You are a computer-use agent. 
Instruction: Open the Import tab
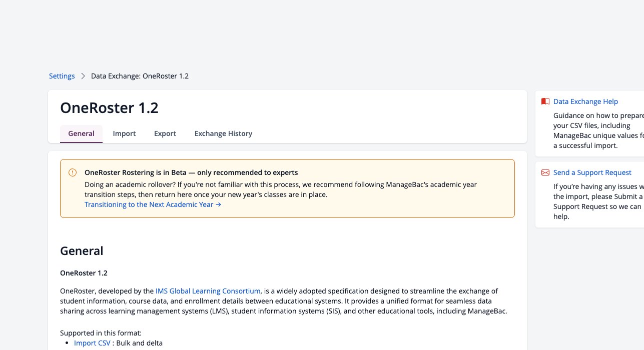click(124, 133)
